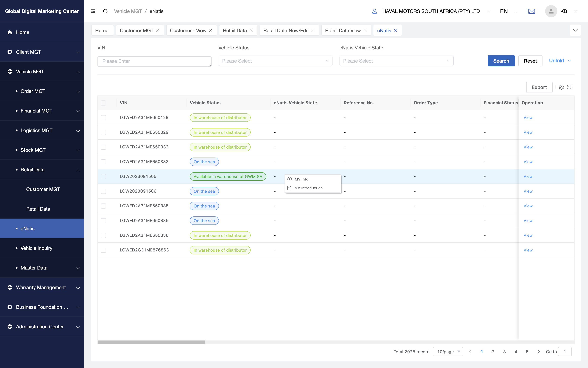588x368 pixels.
Task: Click the Go to page number field
Action: coord(565,352)
